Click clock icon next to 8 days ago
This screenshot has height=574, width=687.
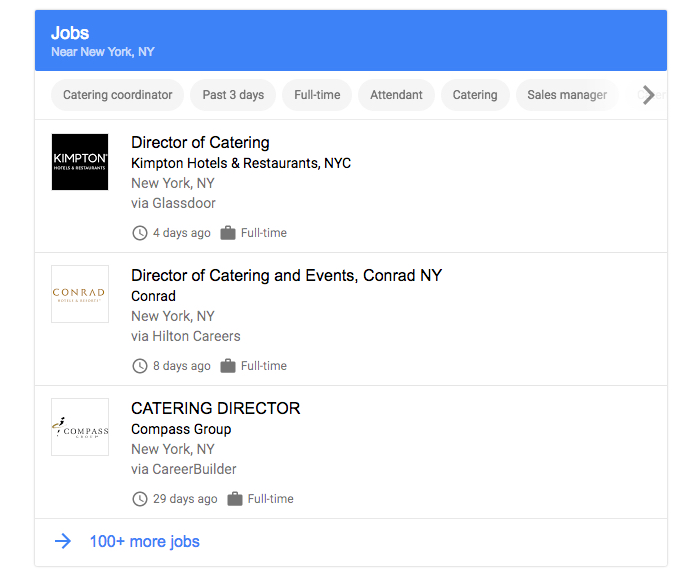pyautogui.click(x=140, y=366)
